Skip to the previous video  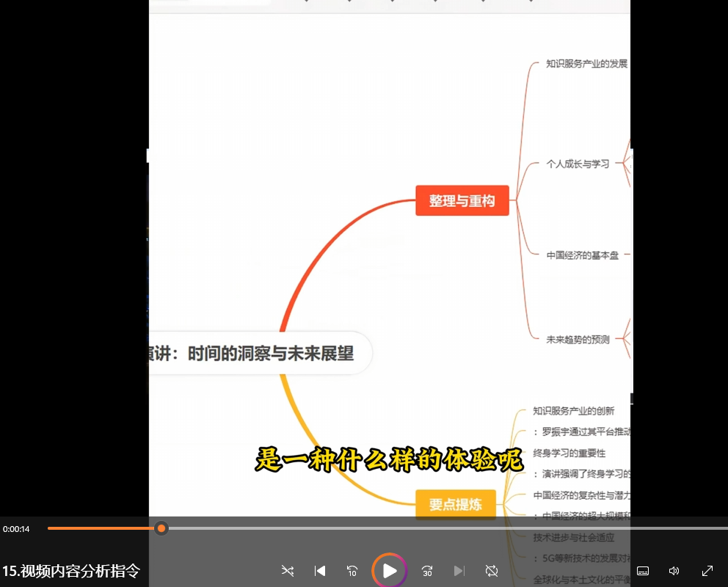320,571
